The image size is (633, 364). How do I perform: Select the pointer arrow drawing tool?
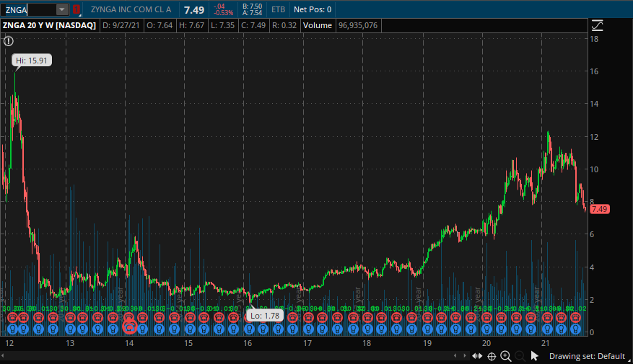click(x=535, y=356)
